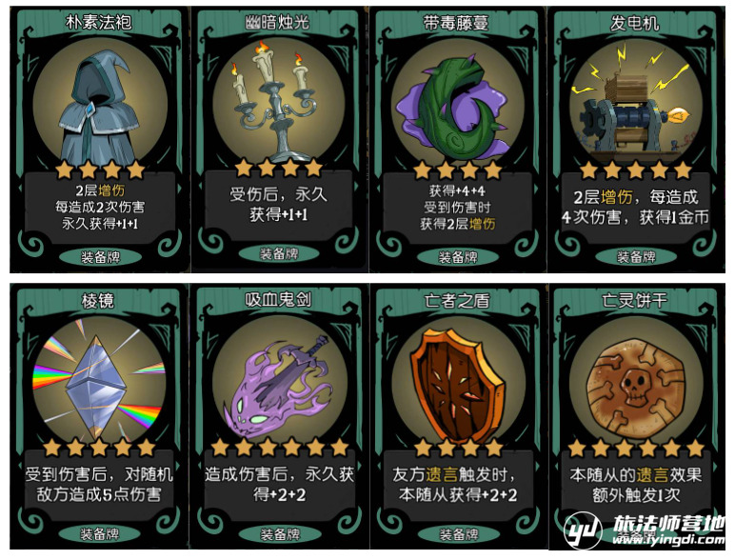Click the 装备牌 label under 发电机
Image resolution: width=735 pixels, height=560 pixels.
pos(636,257)
